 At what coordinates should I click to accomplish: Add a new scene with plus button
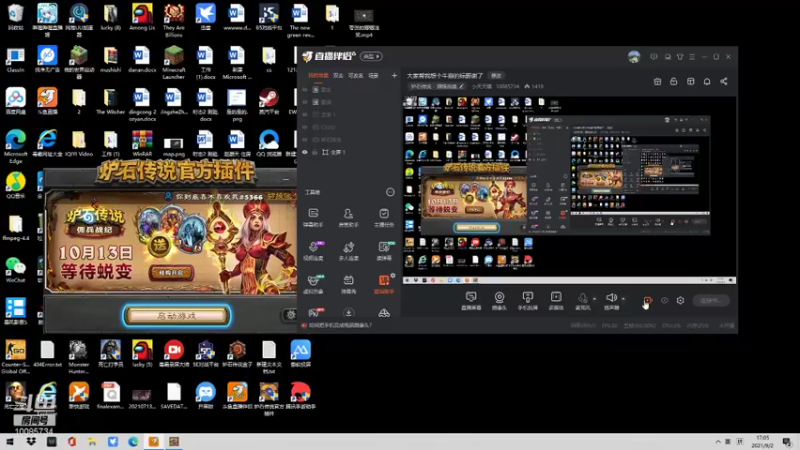tap(394, 76)
